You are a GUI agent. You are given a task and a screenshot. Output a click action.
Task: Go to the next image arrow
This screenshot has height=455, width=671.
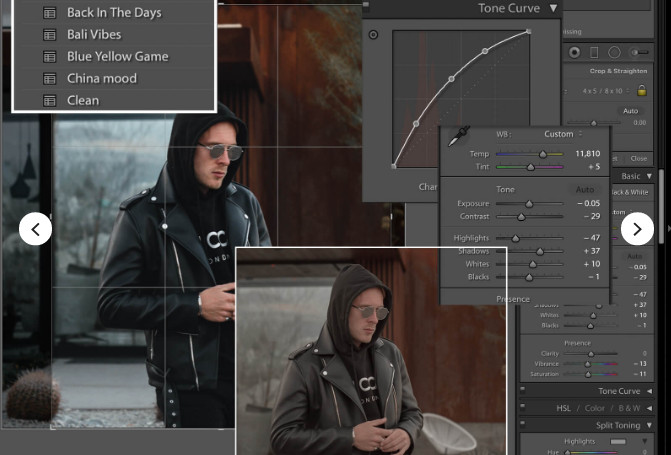[637, 229]
